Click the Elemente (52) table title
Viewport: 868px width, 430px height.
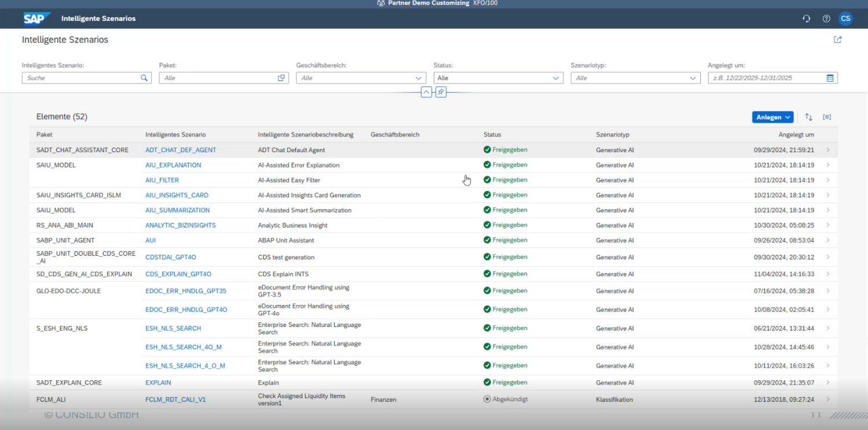[x=62, y=116]
